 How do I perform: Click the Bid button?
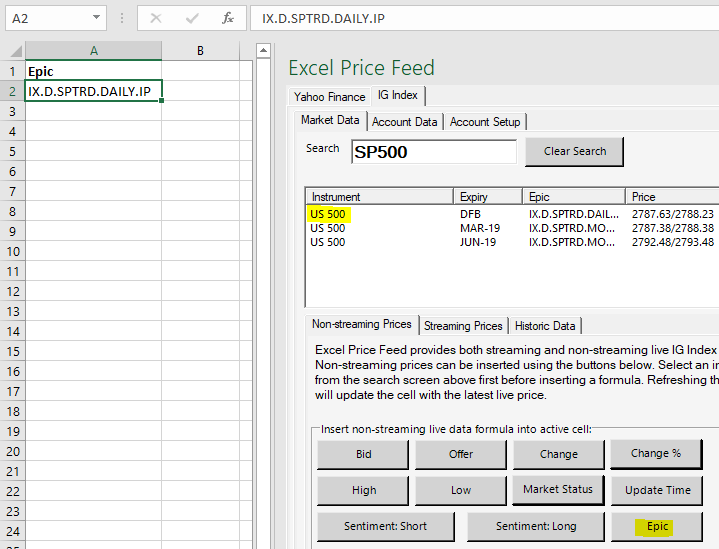pyautogui.click(x=363, y=454)
